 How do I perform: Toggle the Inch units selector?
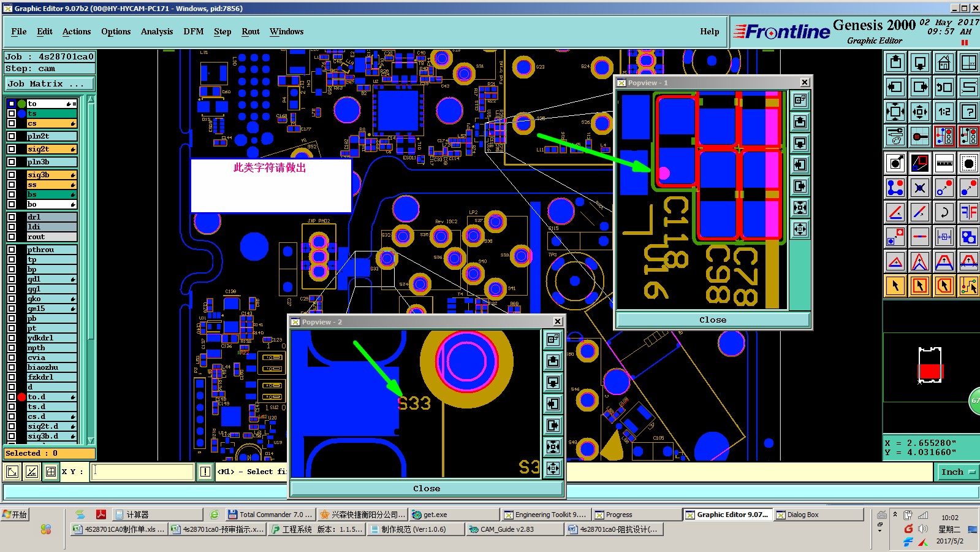(x=958, y=472)
